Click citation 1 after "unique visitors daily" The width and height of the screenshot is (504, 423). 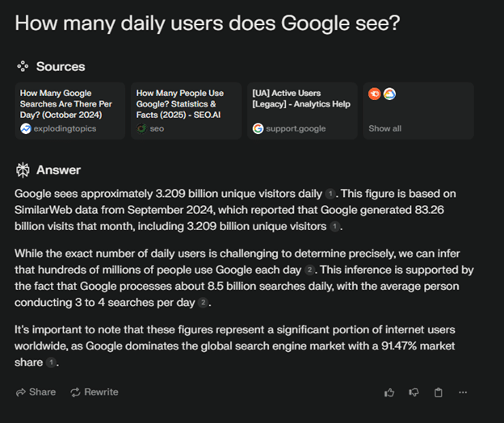pos(330,194)
